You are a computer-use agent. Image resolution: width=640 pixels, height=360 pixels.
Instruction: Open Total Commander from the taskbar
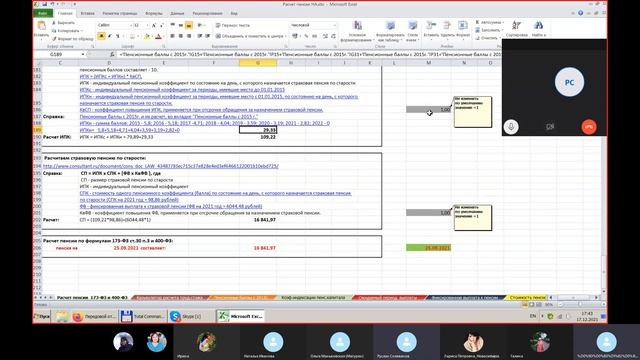(x=143, y=316)
